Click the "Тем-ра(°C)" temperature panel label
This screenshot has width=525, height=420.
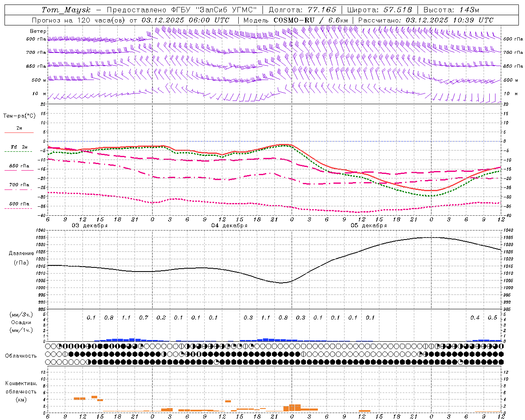(19, 116)
